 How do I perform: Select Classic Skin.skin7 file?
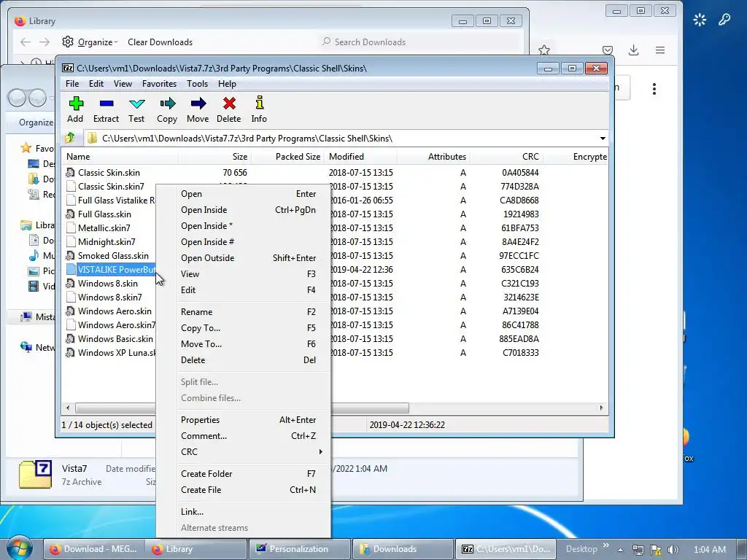pos(111,187)
